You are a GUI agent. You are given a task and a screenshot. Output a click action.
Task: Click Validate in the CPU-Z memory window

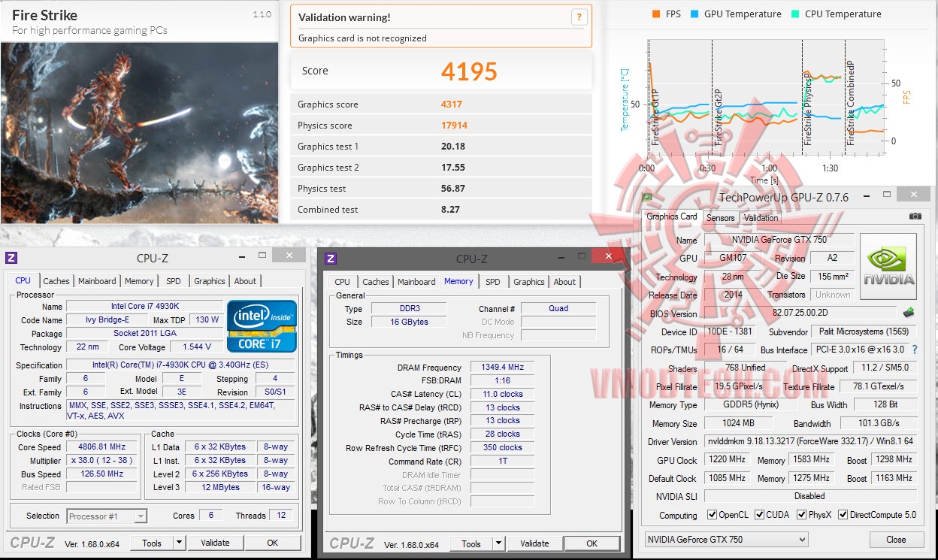click(x=534, y=543)
